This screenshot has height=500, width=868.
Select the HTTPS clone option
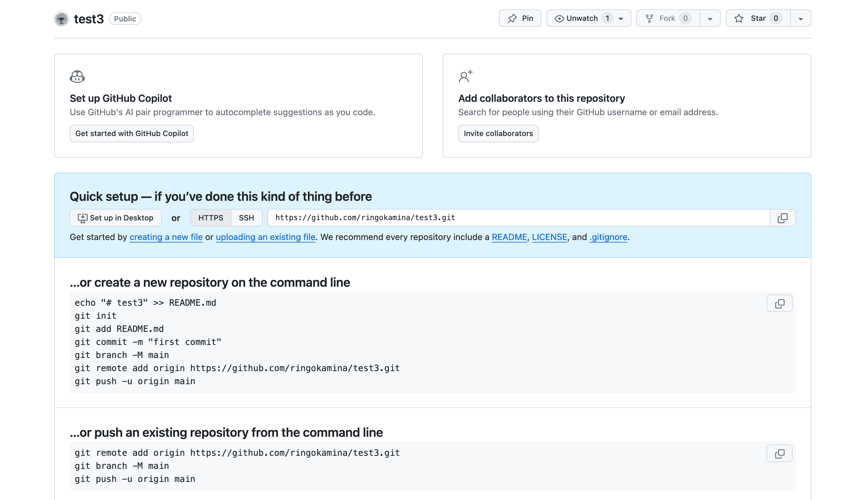(210, 218)
